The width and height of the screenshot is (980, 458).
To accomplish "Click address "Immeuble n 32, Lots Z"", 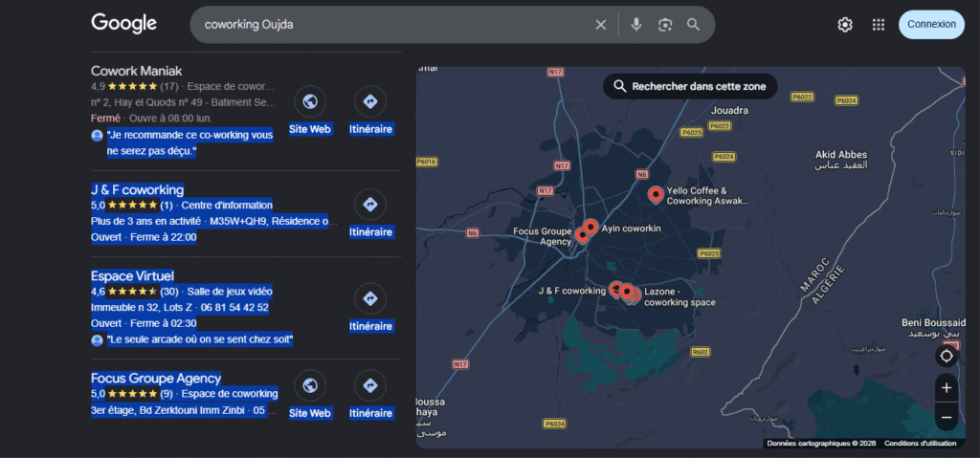I will coord(142,308).
